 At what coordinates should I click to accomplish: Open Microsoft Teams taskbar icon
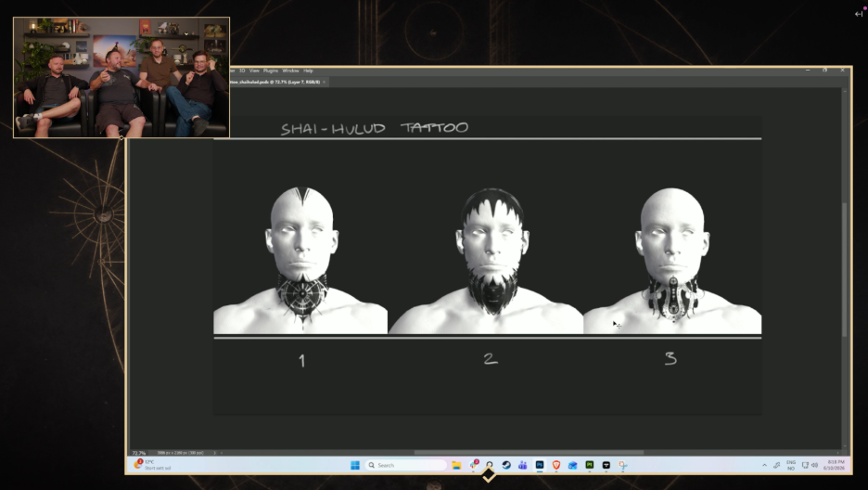523,465
